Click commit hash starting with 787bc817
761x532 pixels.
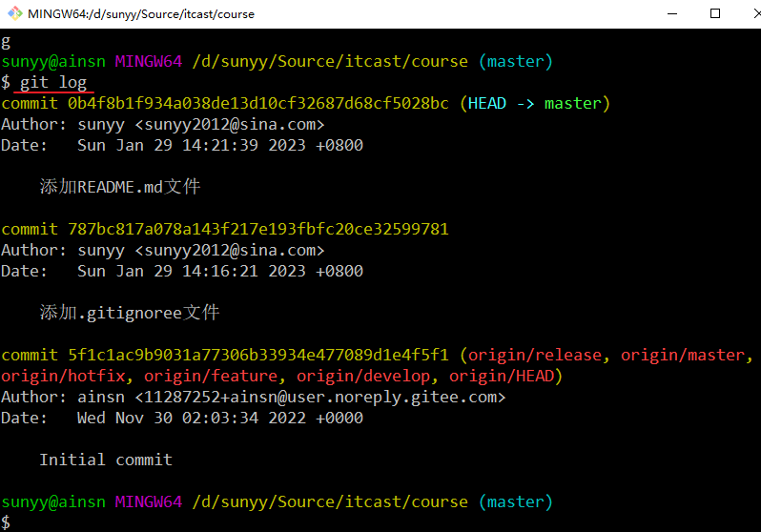coord(257,229)
